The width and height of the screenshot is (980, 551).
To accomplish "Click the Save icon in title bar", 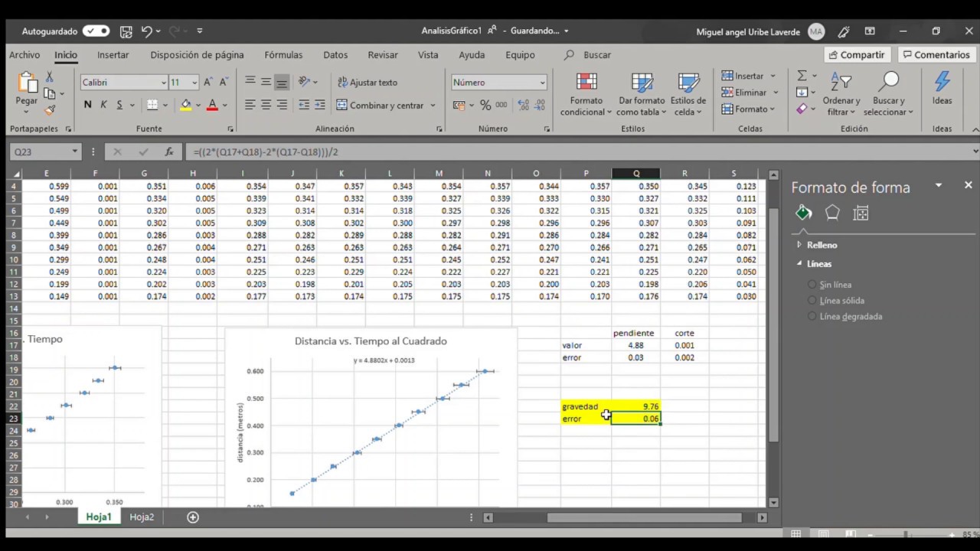I will (x=126, y=31).
